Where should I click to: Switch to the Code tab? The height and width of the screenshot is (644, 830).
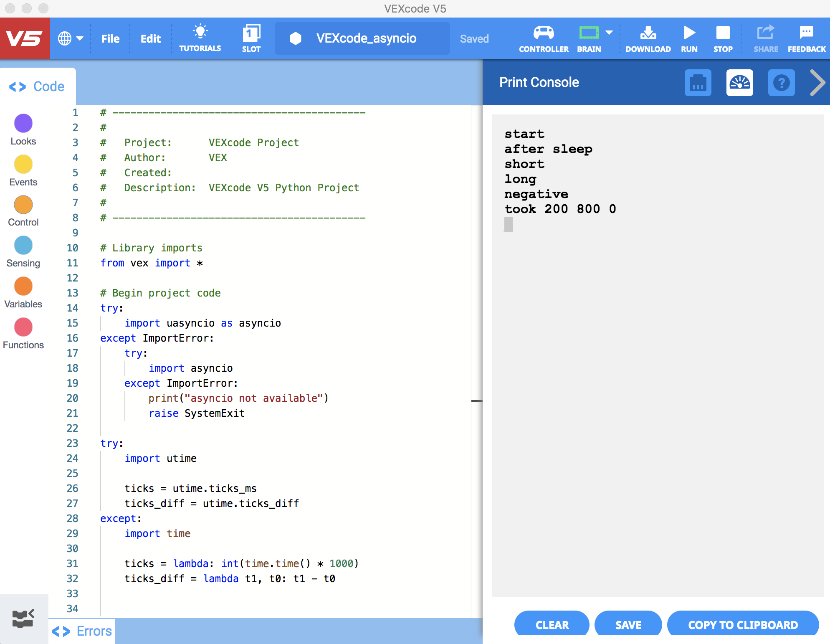pyautogui.click(x=38, y=86)
